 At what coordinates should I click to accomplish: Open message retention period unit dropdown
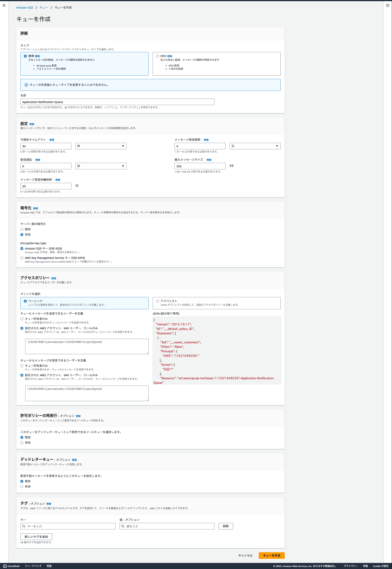[x=255, y=146]
